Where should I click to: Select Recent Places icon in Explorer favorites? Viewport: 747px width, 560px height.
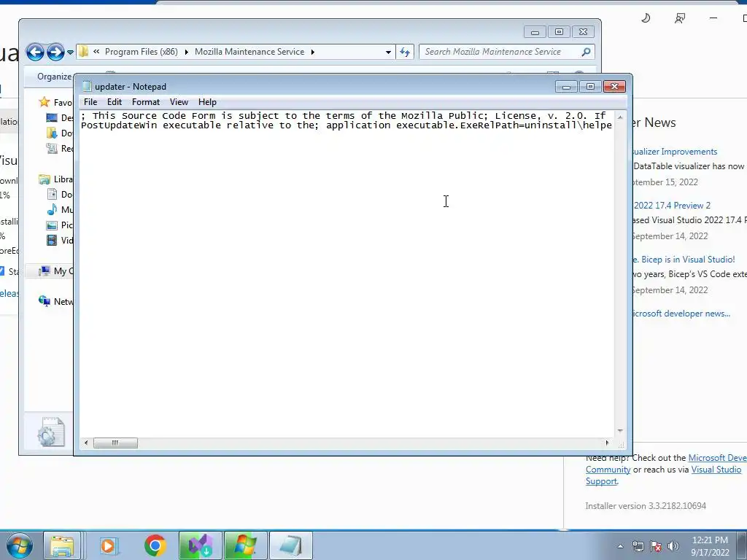52,148
